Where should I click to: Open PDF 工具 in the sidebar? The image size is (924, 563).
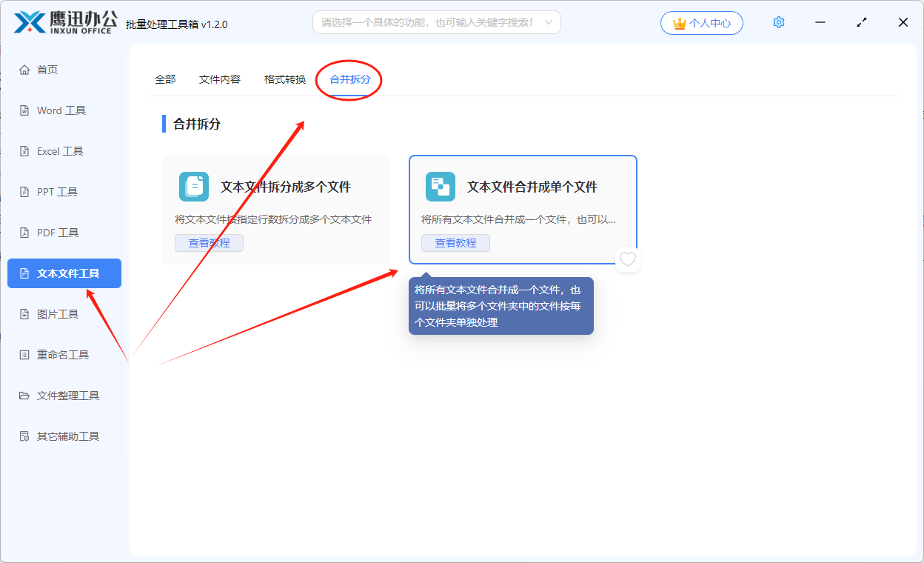click(x=64, y=233)
